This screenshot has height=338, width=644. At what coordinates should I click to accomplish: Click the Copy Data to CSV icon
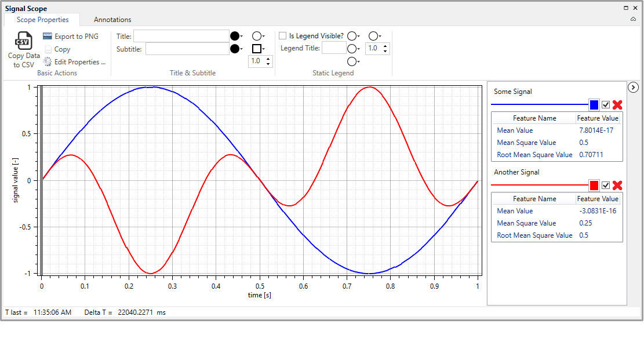24,41
